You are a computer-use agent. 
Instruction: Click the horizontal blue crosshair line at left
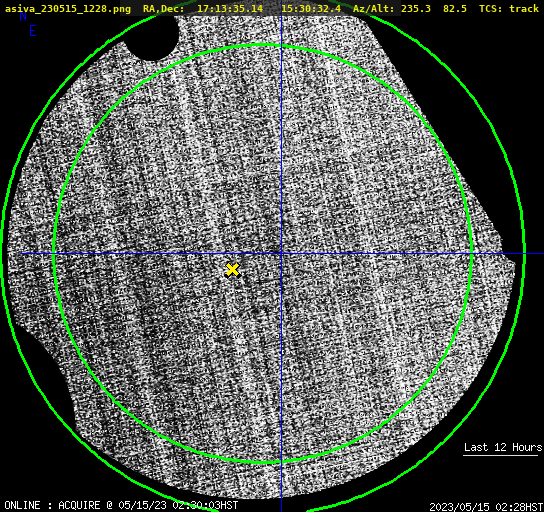36,254
